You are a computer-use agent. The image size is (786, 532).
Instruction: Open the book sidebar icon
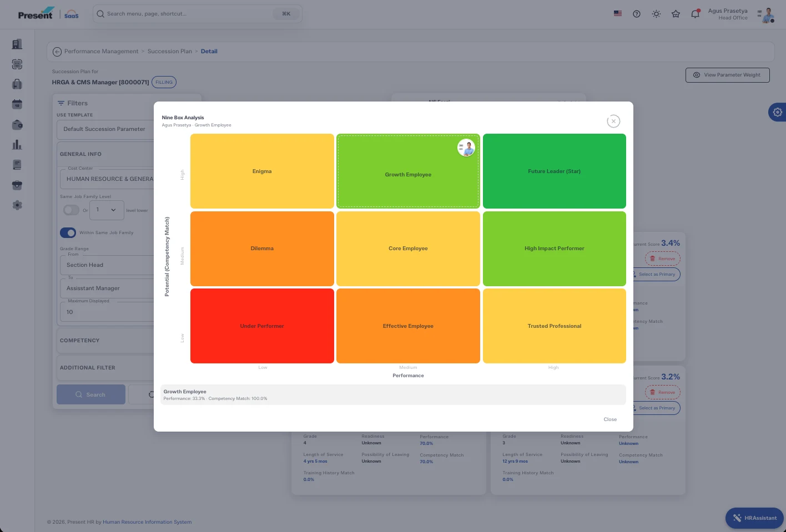pos(17,165)
